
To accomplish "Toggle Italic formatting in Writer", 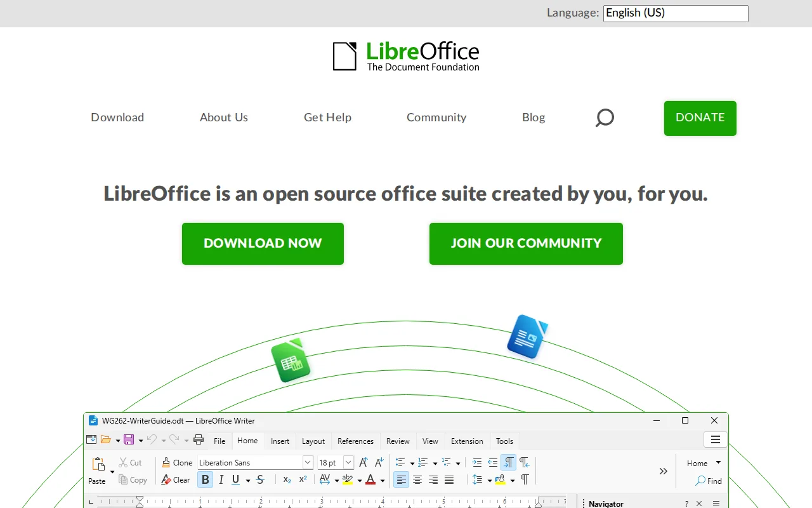I will click(221, 480).
